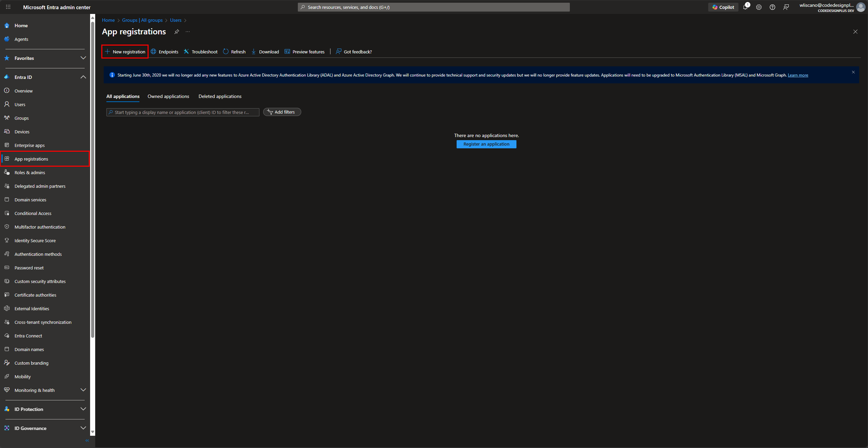868x448 pixels.
Task: Open the ellipsis more options next to title
Action: click(188, 32)
